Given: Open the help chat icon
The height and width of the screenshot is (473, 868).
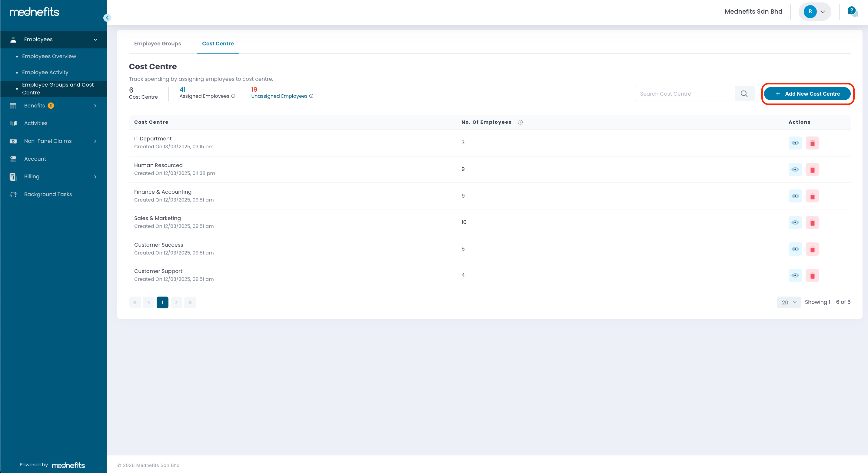Looking at the screenshot, I should pyautogui.click(x=852, y=11).
